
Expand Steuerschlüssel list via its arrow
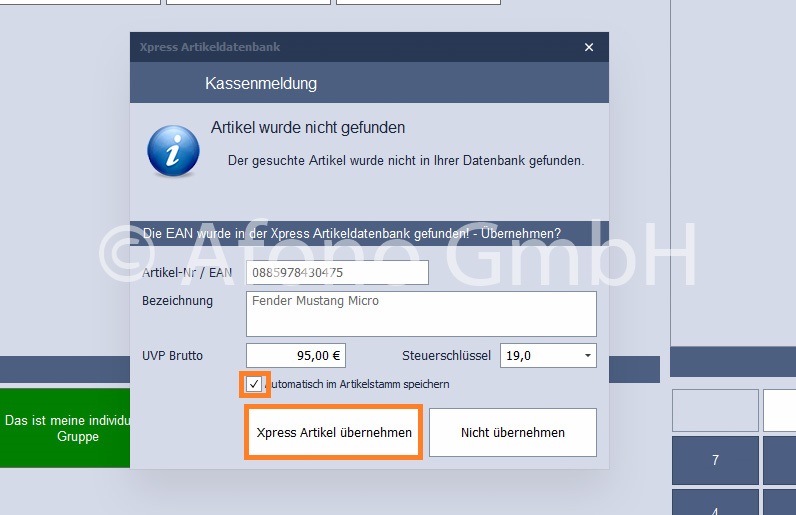coord(587,356)
